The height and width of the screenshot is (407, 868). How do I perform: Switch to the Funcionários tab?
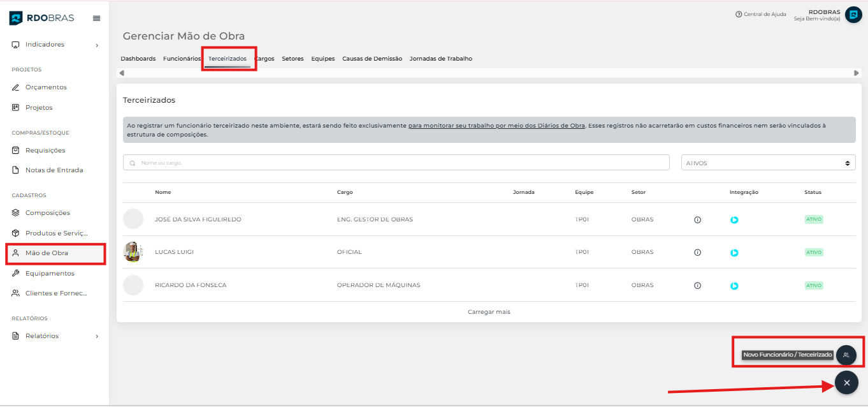tap(182, 59)
